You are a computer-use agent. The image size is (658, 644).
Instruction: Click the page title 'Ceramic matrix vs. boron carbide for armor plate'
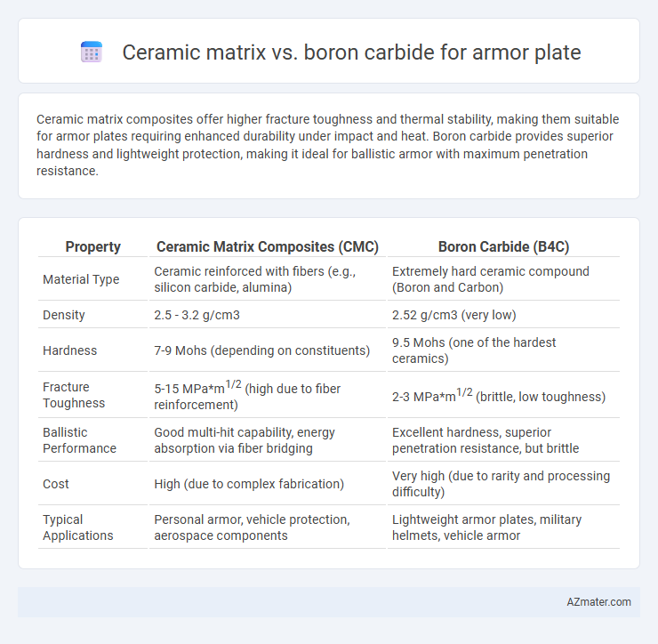click(x=351, y=52)
